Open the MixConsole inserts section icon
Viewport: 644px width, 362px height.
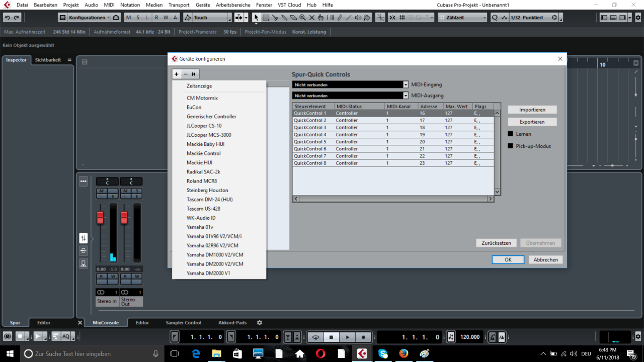[84, 250]
